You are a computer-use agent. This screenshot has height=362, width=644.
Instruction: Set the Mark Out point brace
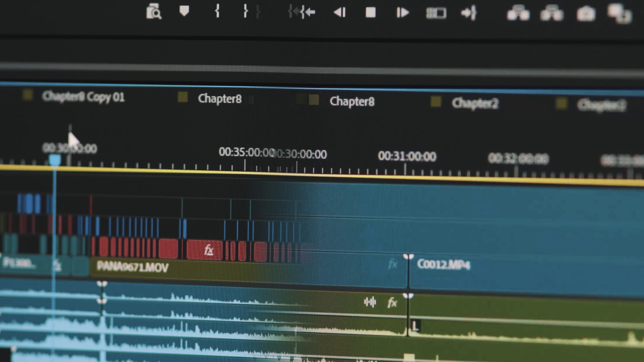(x=246, y=11)
